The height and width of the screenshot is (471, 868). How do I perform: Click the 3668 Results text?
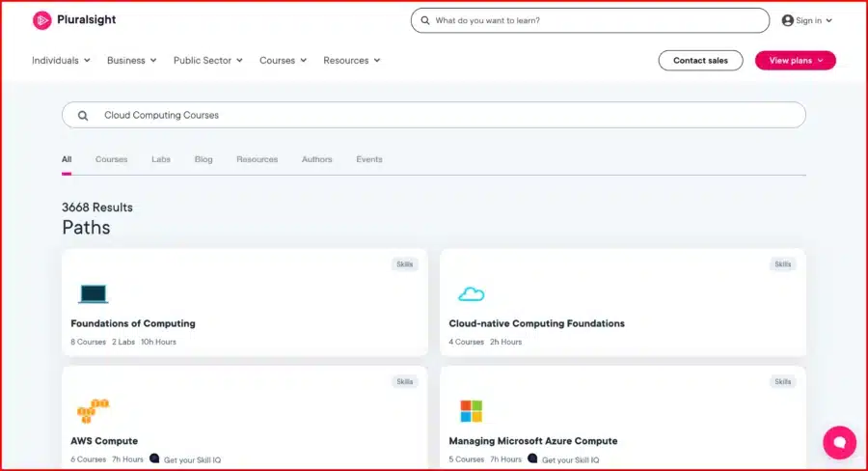[x=97, y=208]
